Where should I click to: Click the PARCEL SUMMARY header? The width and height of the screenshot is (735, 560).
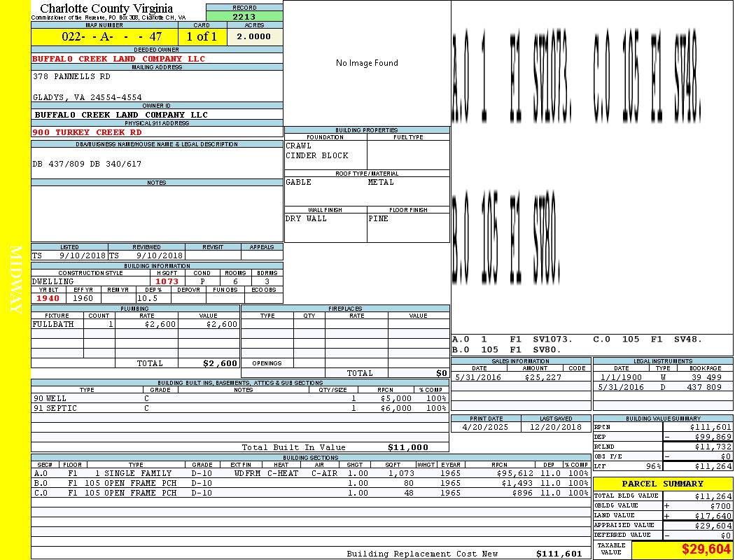(663, 484)
